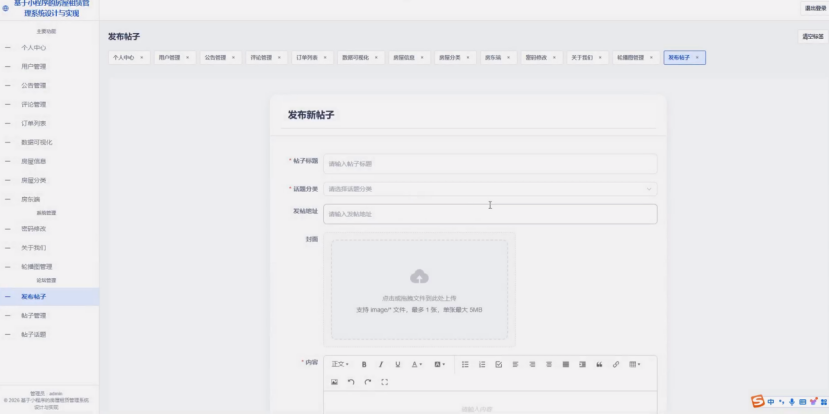Undo the last editor action
This screenshot has width=829, height=414.
(351, 382)
